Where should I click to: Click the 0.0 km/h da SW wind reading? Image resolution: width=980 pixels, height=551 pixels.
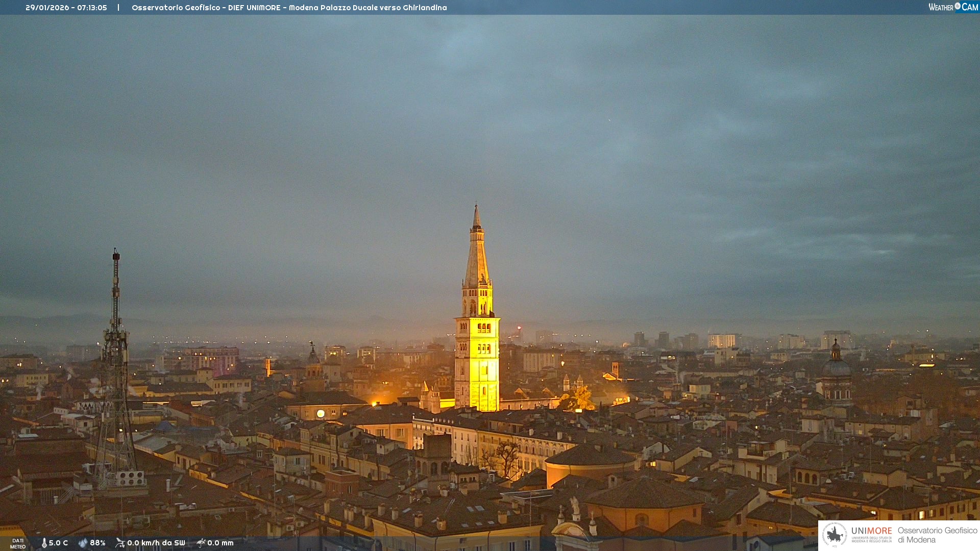pos(156,543)
